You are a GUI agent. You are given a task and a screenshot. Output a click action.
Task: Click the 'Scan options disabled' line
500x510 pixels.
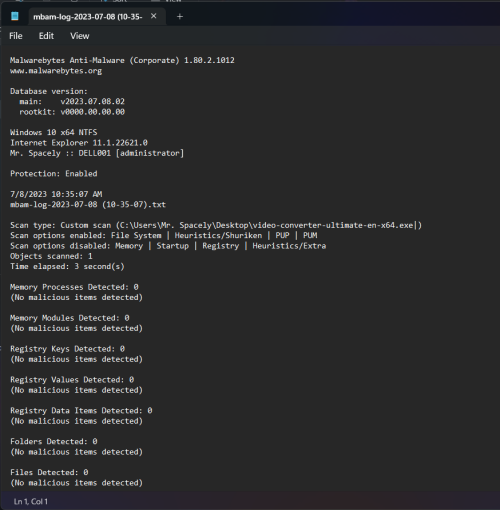(x=168, y=246)
